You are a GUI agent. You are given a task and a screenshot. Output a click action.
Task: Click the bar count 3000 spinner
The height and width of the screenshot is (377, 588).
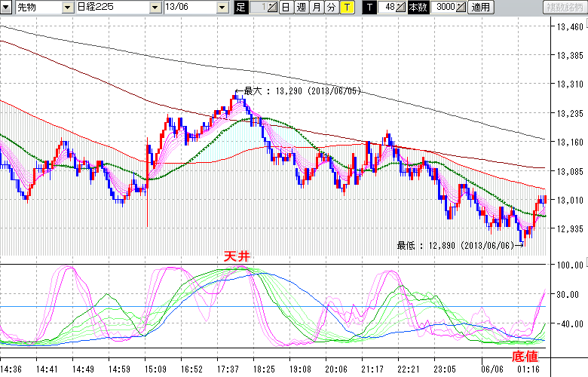click(447, 8)
